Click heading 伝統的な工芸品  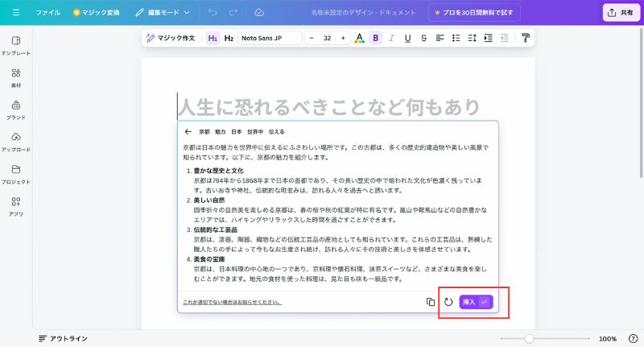click(x=215, y=229)
